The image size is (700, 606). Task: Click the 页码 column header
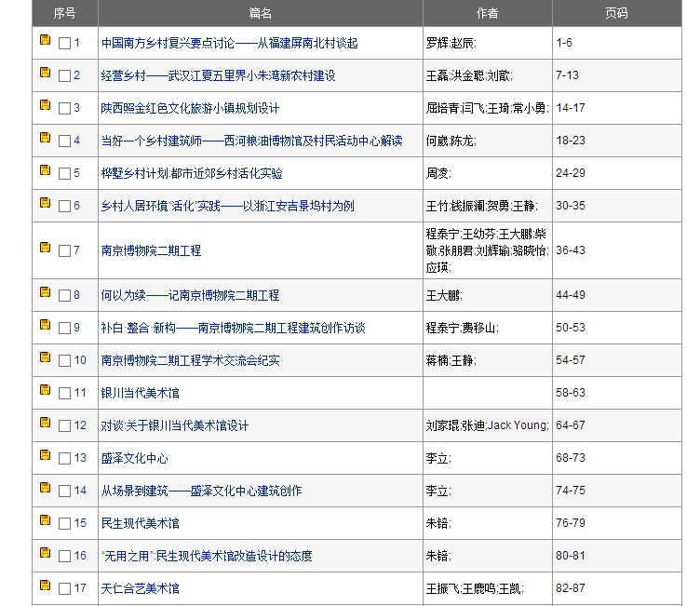pos(617,13)
